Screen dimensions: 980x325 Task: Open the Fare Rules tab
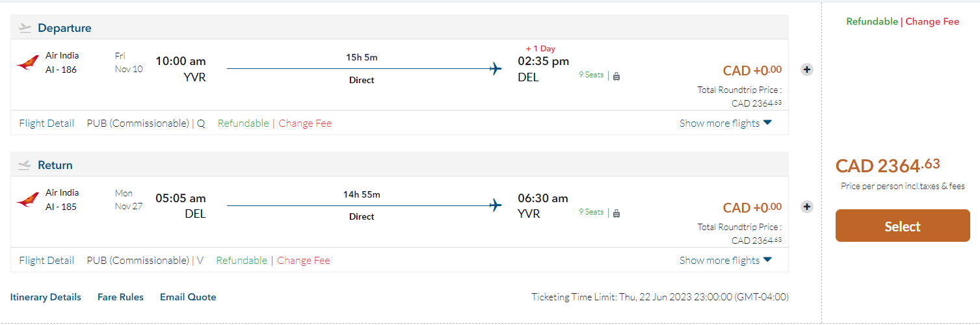(x=120, y=297)
